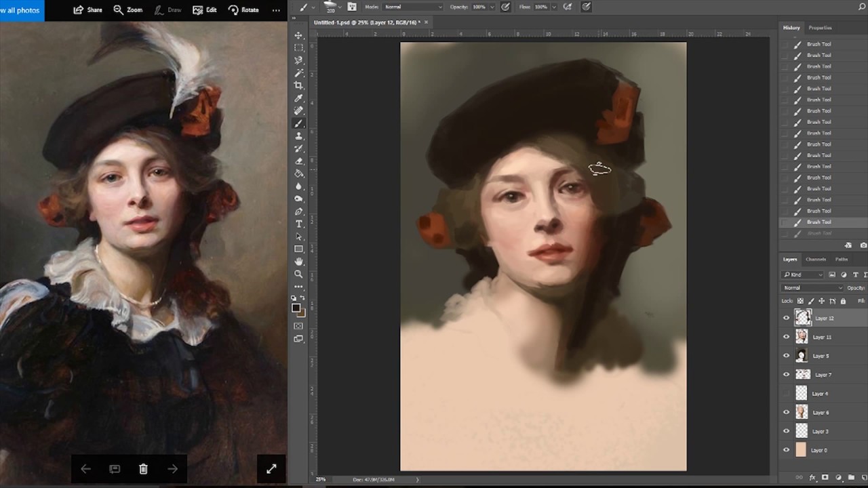The height and width of the screenshot is (488, 868).
Task: Select the History Brush tool
Action: point(298,148)
